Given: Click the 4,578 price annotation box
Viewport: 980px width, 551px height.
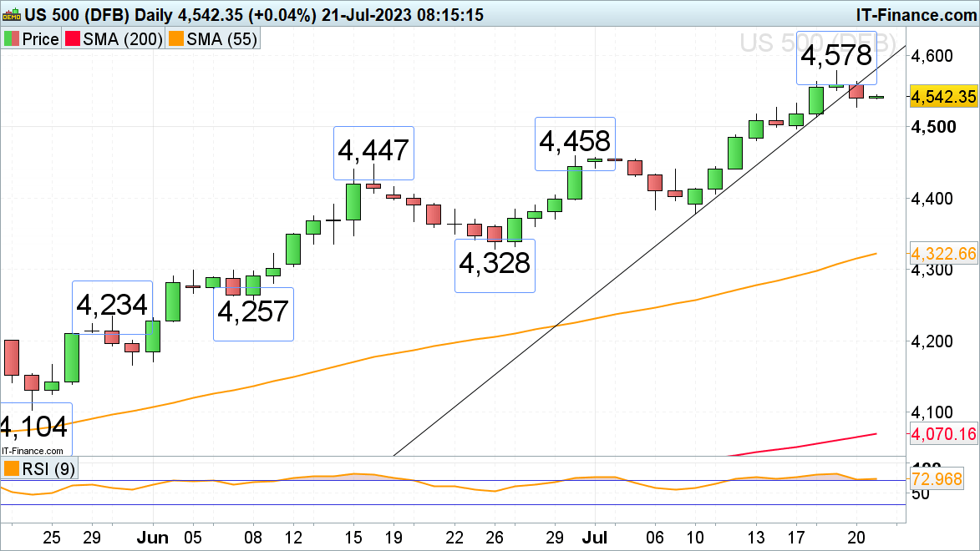Looking at the screenshot, I should click(x=836, y=56).
